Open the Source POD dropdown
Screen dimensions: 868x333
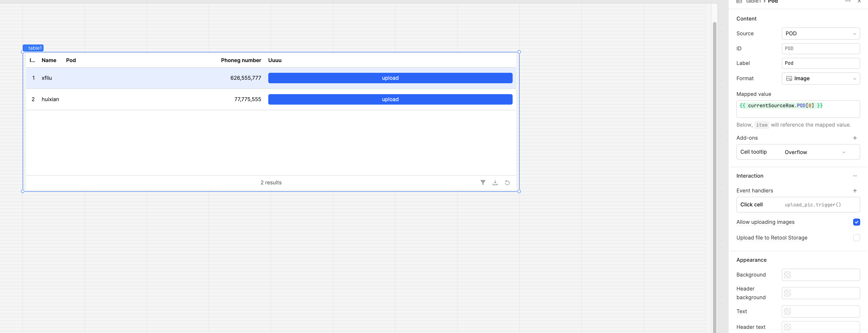coord(821,33)
